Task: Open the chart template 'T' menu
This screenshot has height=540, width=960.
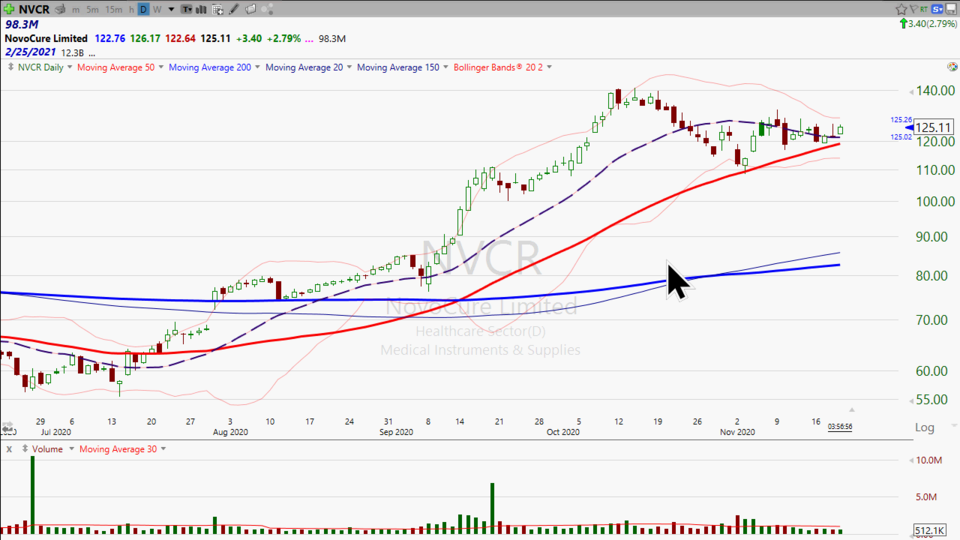Action: click(x=186, y=9)
